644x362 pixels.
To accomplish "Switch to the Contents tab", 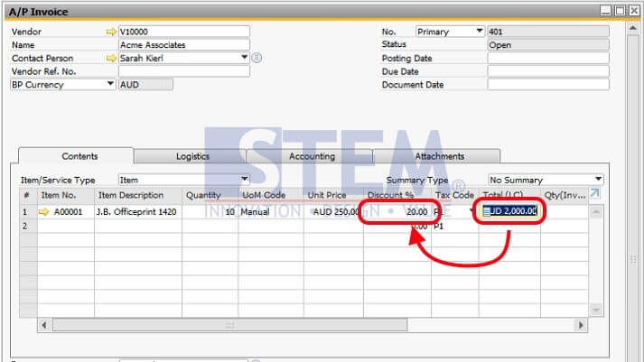I will (x=76, y=156).
